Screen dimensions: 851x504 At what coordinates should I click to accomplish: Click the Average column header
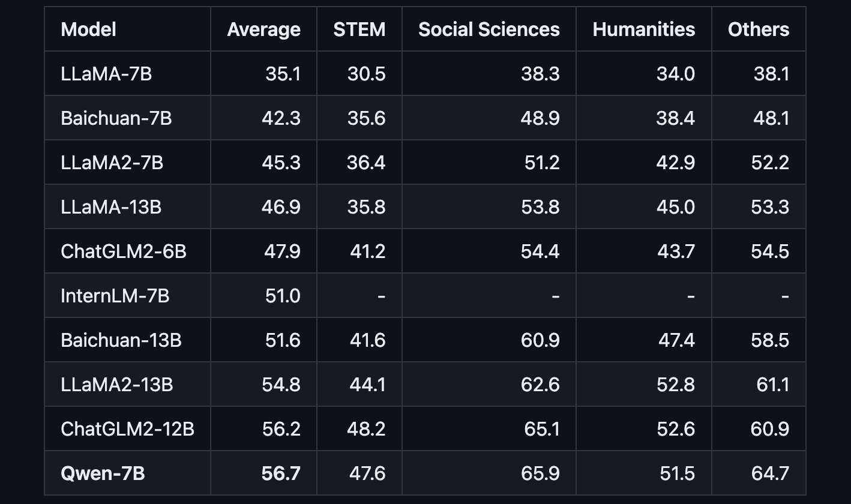(263, 29)
